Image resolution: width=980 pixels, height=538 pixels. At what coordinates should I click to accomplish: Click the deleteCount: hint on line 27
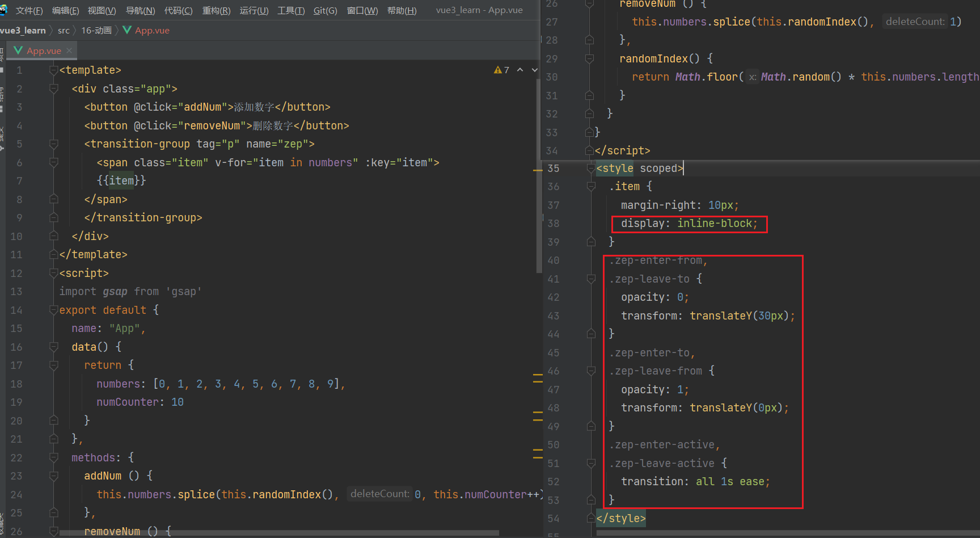(915, 22)
